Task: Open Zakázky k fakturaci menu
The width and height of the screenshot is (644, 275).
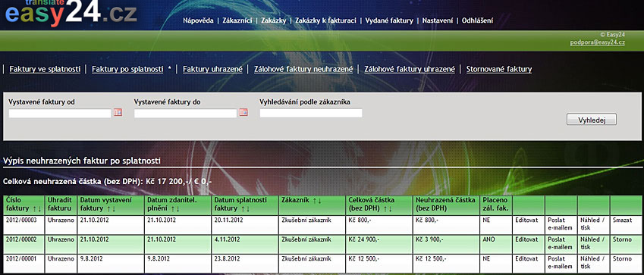Action: 325,20
